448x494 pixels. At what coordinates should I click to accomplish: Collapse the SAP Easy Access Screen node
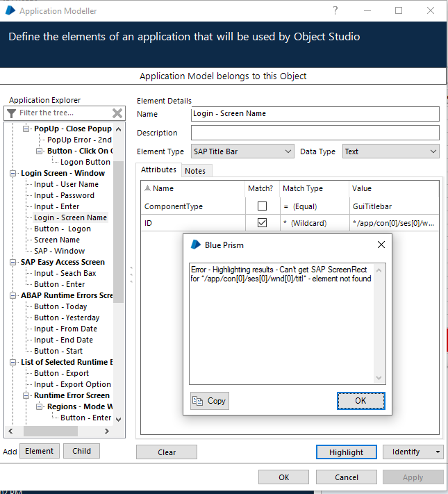point(13,262)
